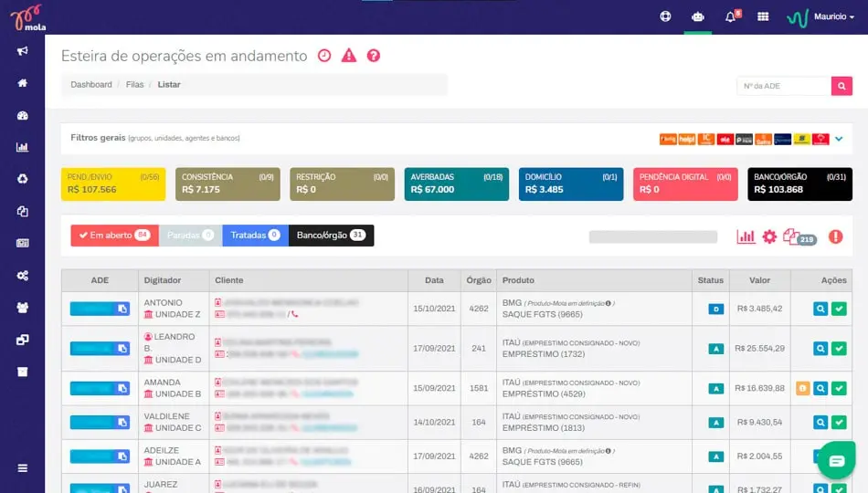Toggle the hamburger menu at sidebar bottom
868x493 pixels.
[x=22, y=468]
